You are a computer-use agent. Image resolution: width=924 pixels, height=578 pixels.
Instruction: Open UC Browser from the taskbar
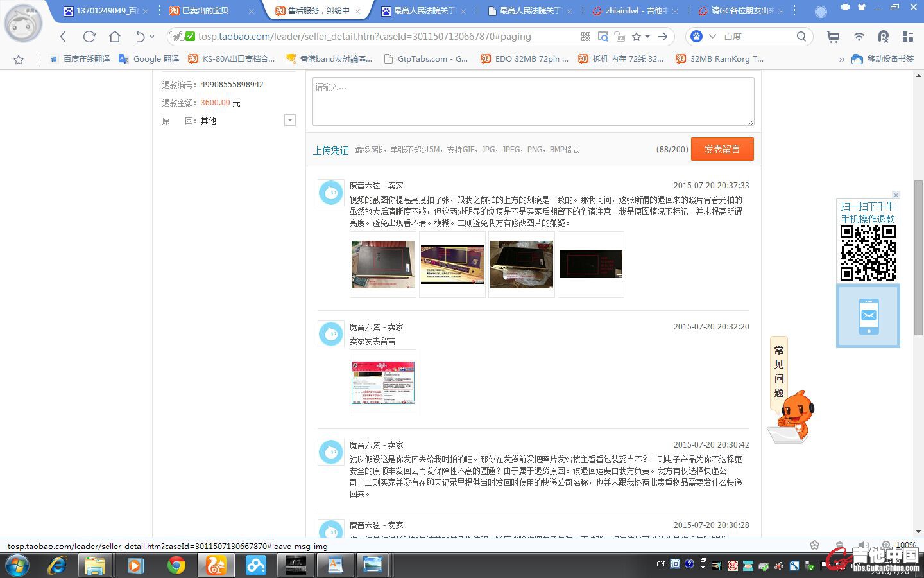point(215,565)
